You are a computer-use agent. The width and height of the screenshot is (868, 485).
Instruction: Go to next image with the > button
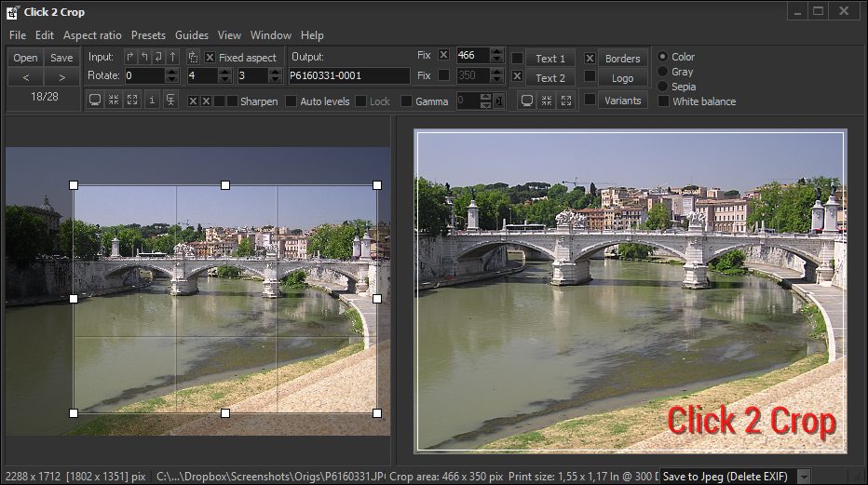click(x=61, y=77)
